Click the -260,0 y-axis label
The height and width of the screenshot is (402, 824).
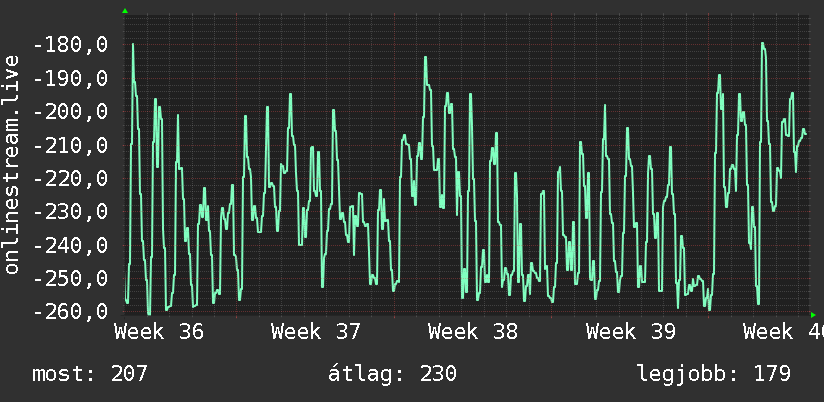pyautogui.click(x=70, y=312)
